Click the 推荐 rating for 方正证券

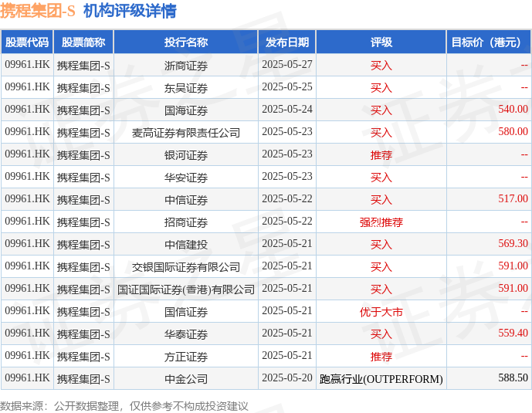tap(381, 357)
